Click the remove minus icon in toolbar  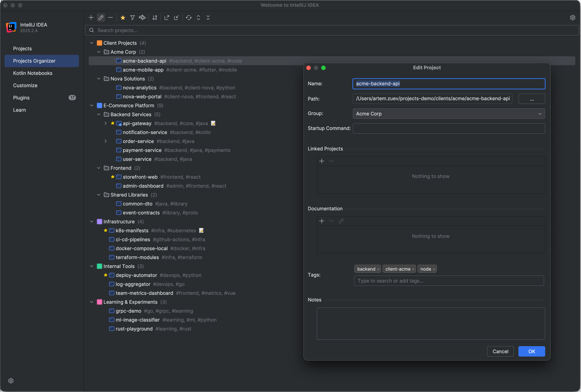[111, 17]
